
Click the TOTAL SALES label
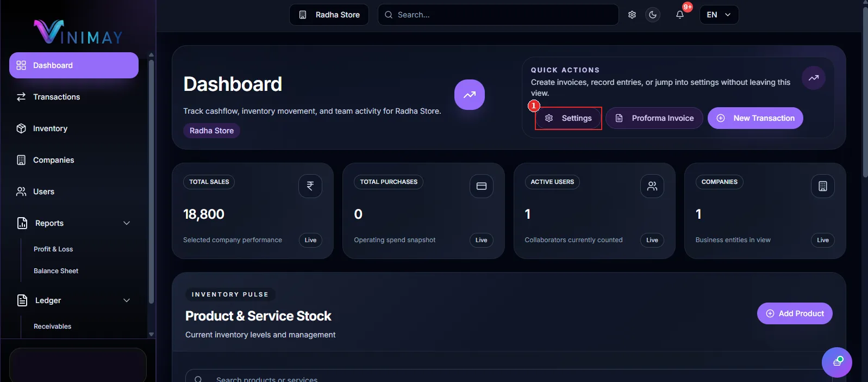209,182
